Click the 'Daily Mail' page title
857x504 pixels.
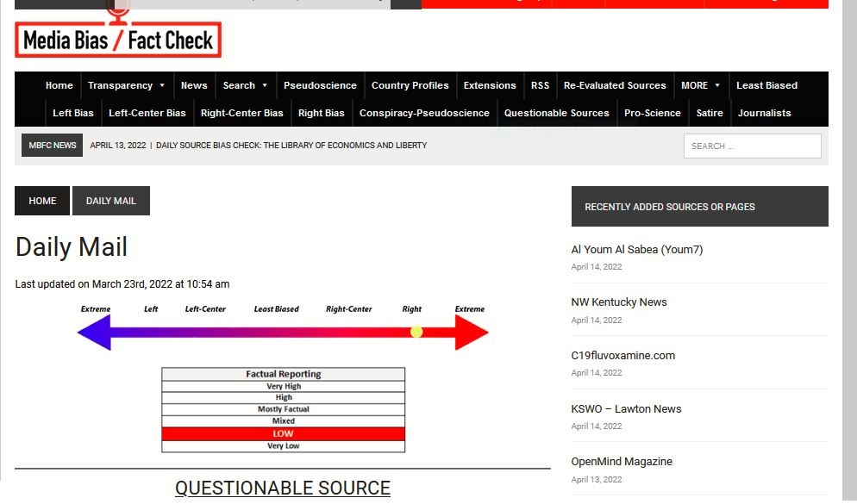(x=71, y=246)
